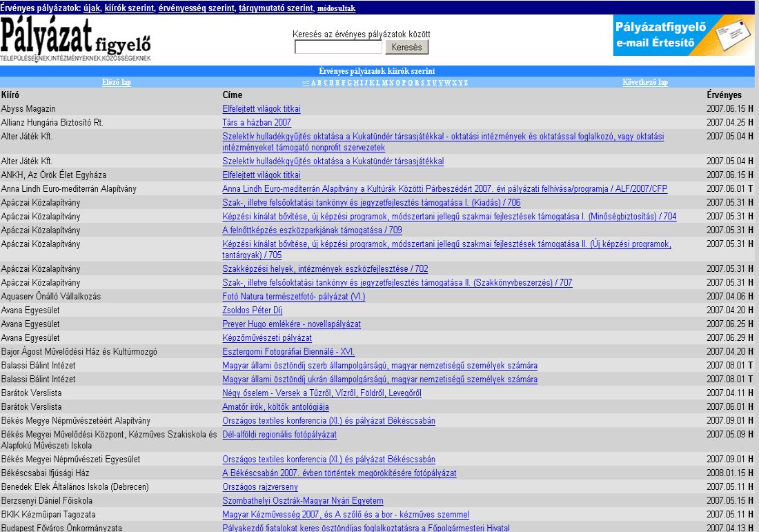Viewport: 759px width, 532px height.
Task: Open 'Szakképzési helyek, intézmények eszközfejlesztése / 702'
Action: 325,268
